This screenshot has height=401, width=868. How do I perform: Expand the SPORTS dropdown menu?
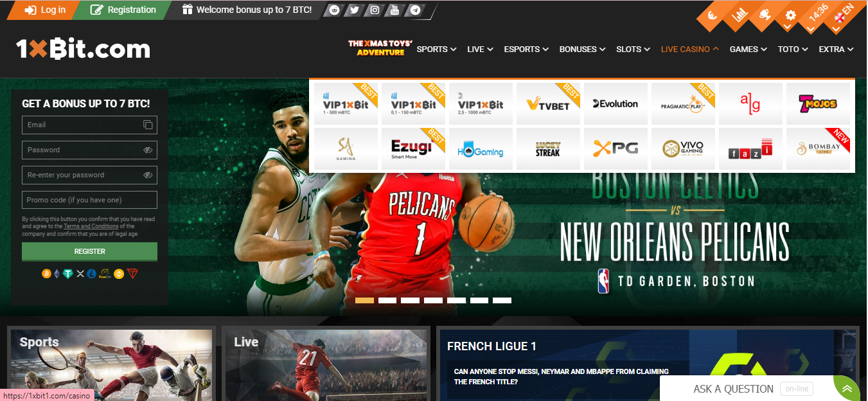[436, 49]
